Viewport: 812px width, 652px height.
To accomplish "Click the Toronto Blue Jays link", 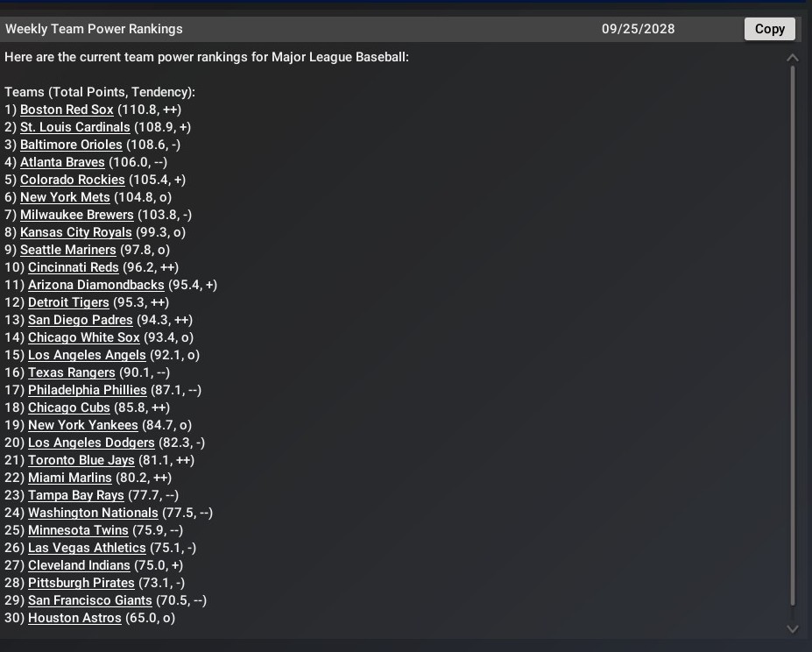I will 81,461.
